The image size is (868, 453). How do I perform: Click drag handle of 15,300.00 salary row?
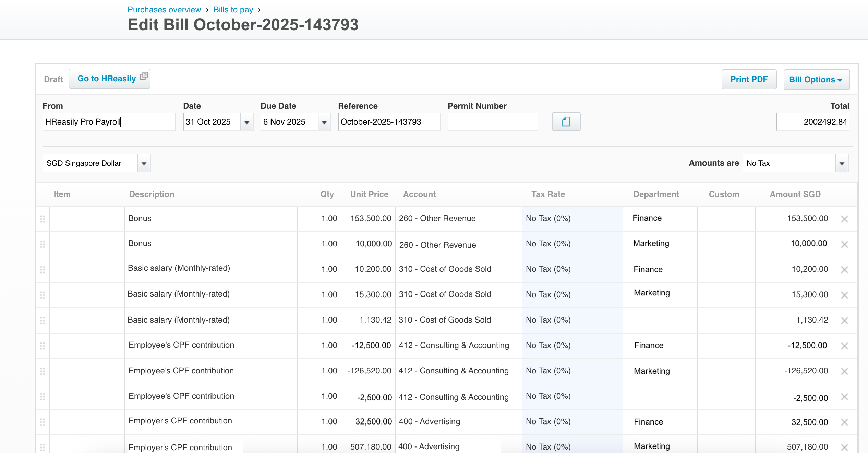pyautogui.click(x=43, y=295)
